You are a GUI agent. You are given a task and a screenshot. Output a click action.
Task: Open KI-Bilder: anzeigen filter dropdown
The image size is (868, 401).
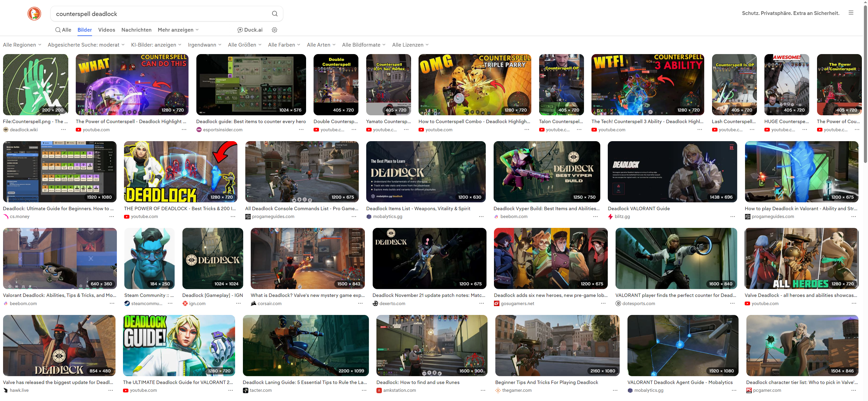156,45
